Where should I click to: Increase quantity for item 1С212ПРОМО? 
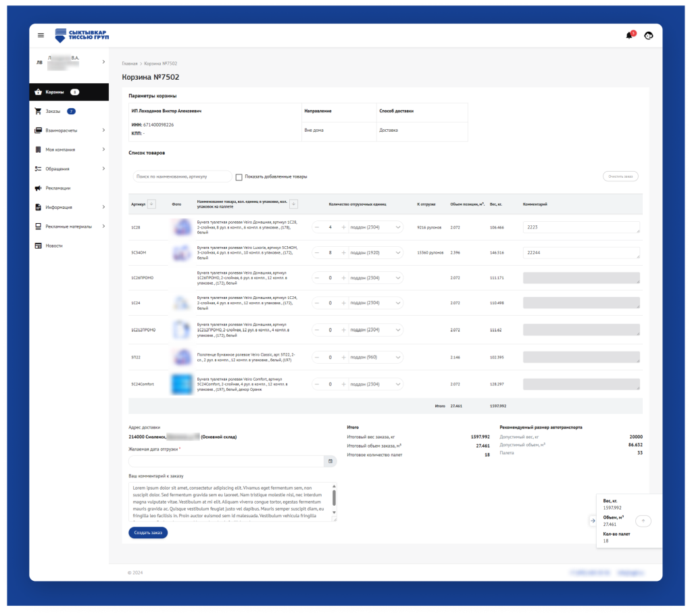343,330
